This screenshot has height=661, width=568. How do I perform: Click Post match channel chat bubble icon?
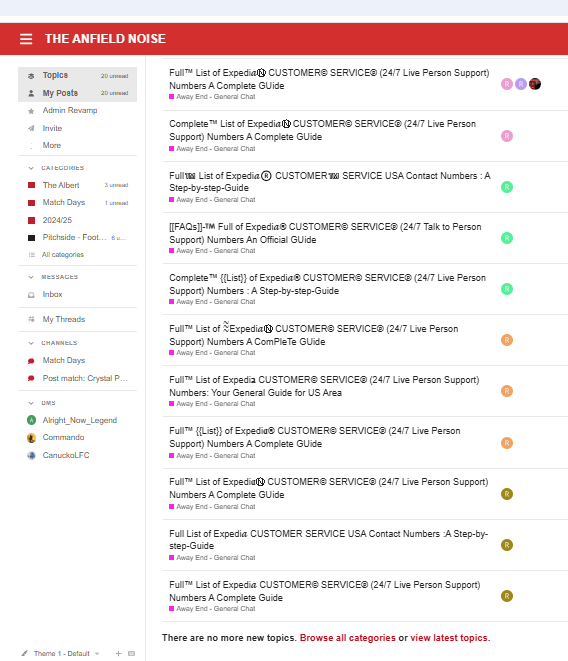tap(31, 379)
